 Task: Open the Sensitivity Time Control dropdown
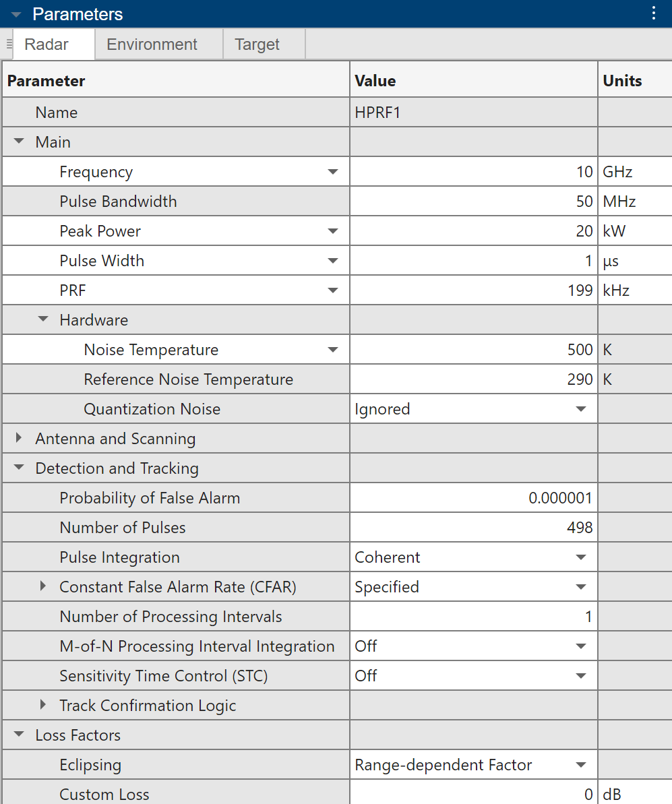580,676
